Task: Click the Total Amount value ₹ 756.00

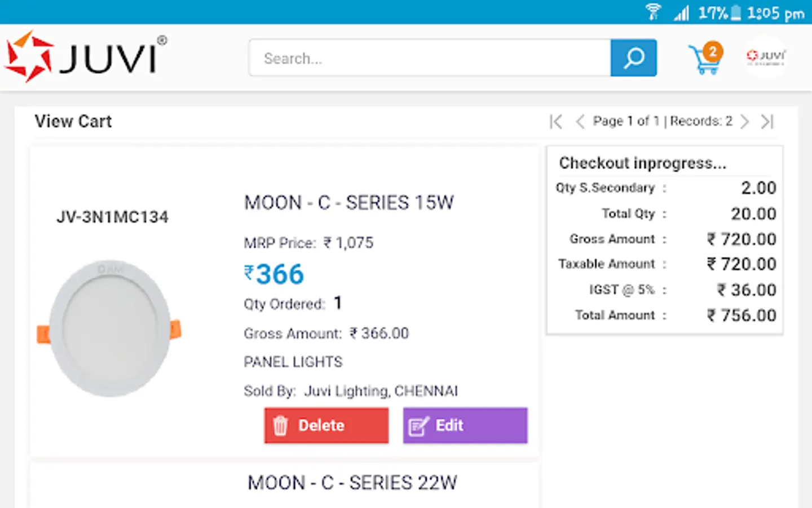Action: [742, 316]
